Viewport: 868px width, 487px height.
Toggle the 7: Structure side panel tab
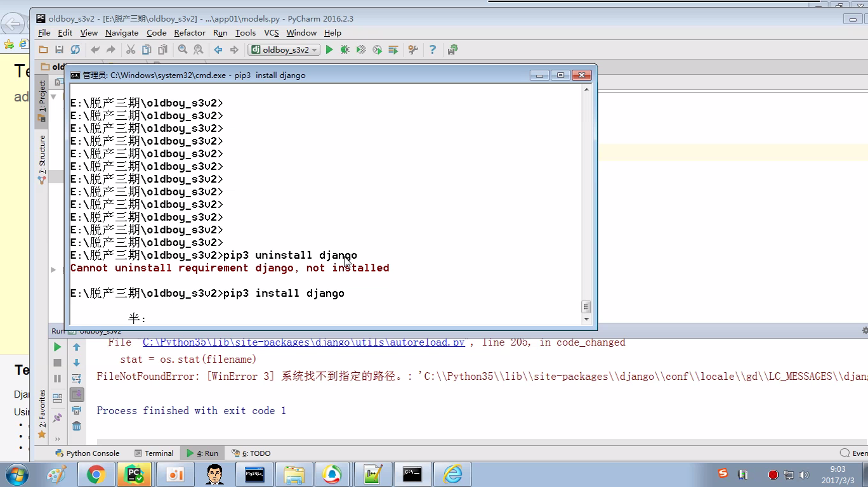pos(42,159)
